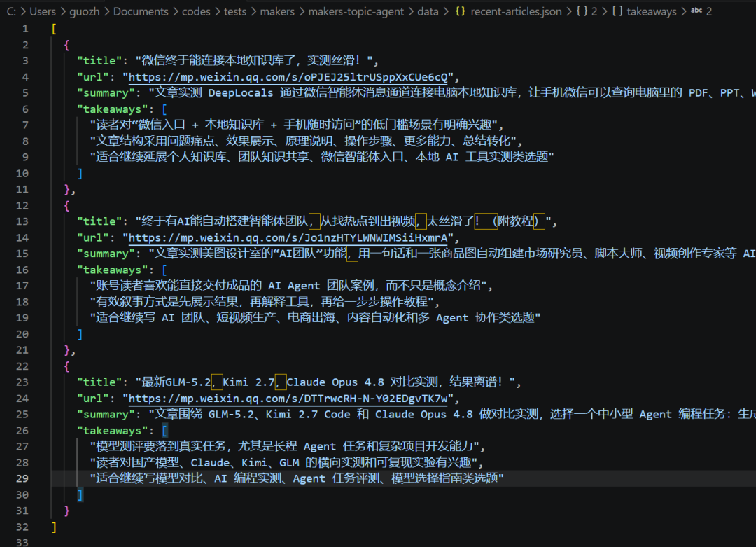Click the "takeaways" key on line 6
The height and width of the screenshot is (547, 756).
(x=112, y=109)
